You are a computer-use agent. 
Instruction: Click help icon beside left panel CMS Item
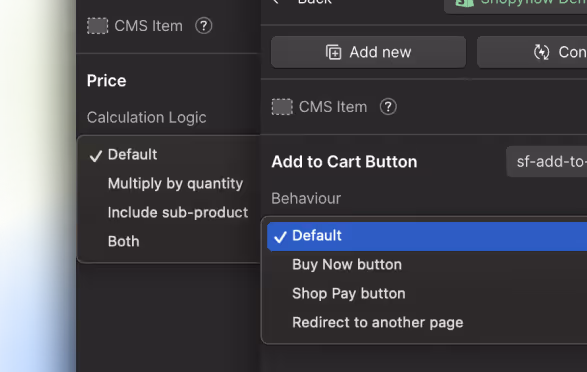point(204,26)
